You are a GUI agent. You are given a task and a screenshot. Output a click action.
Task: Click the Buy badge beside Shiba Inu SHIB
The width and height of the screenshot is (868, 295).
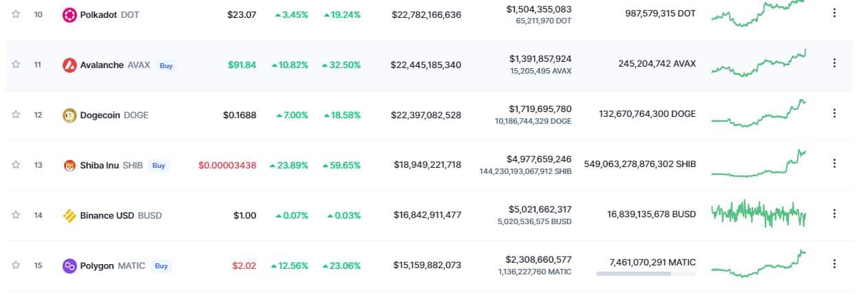(x=159, y=166)
